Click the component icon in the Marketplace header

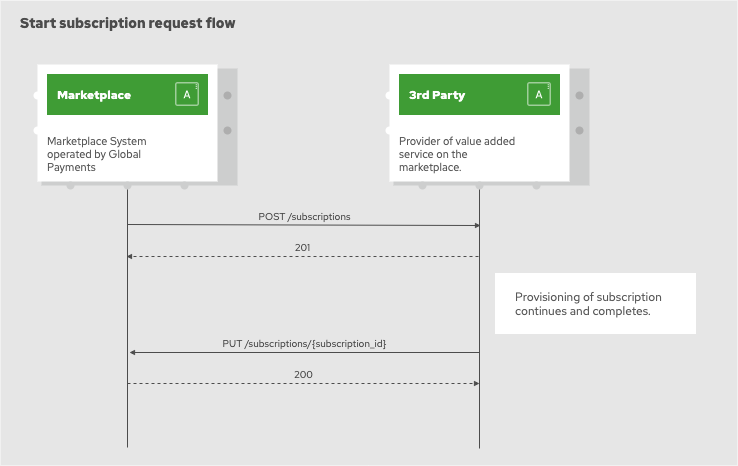pyautogui.click(x=187, y=95)
